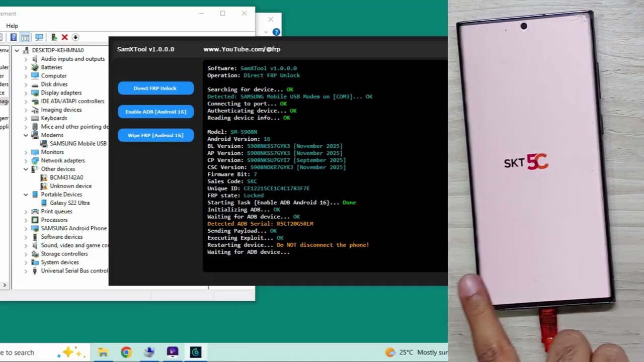644x362 pixels.
Task: Click Wipe FRP [Android 16] button
Action: point(155,135)
